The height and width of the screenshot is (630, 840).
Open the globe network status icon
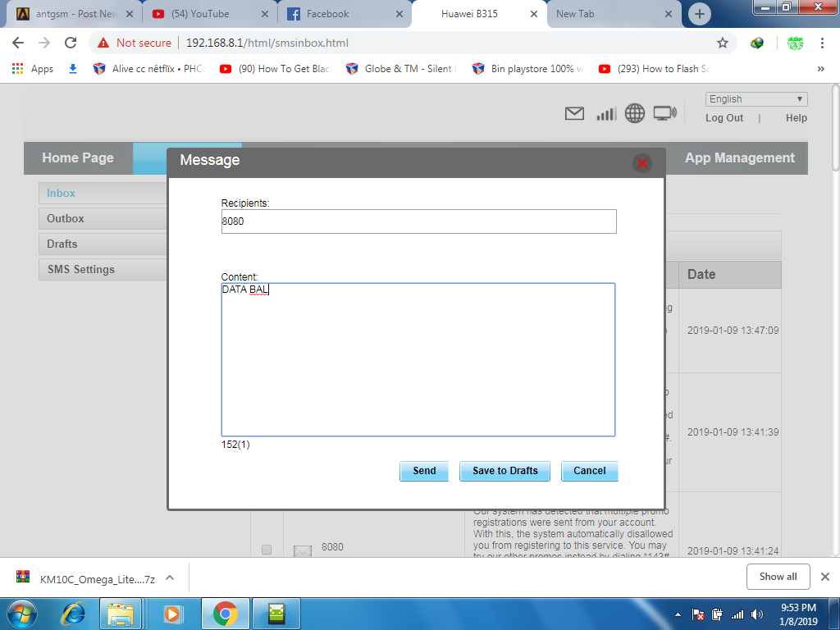click(635, 113)
